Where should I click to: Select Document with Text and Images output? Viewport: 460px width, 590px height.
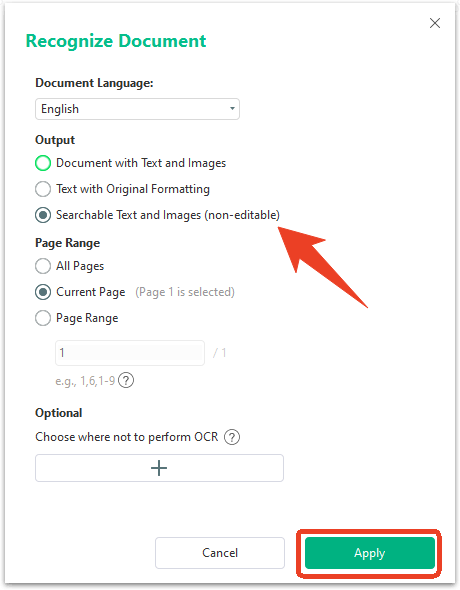pos(43,163)
